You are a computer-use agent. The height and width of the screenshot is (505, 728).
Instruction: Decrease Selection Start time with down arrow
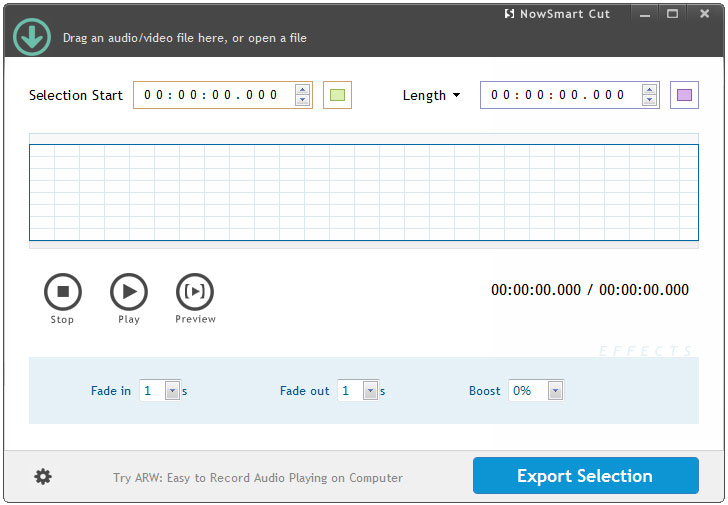[x=302, y=100]
